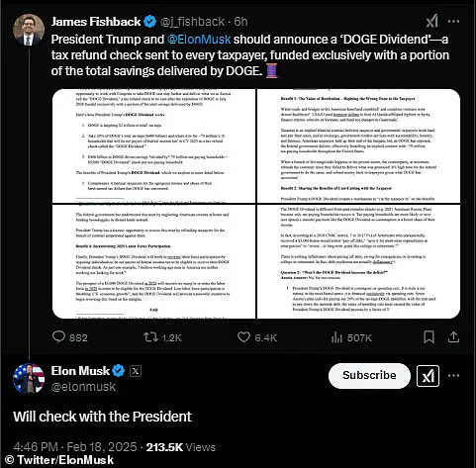Screen dimensions: 476x468
Task: Open Grok icon beside Subscribe button
Action: click(x=428, y=376)
